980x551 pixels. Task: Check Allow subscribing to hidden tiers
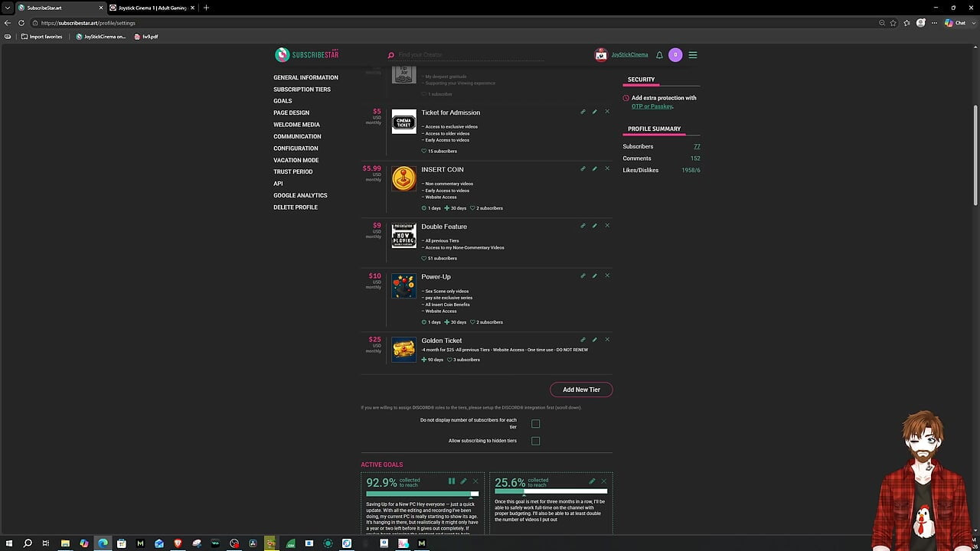pyautogui.click(x=535, y=441)
